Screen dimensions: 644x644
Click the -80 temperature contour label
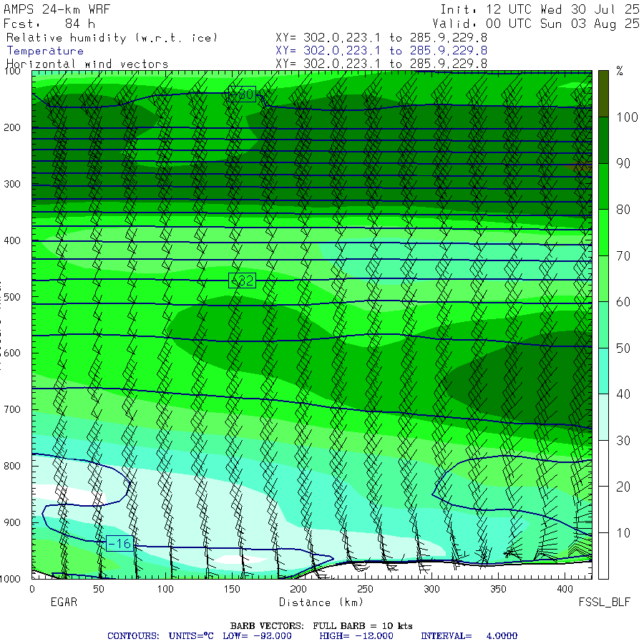point(242,94)
